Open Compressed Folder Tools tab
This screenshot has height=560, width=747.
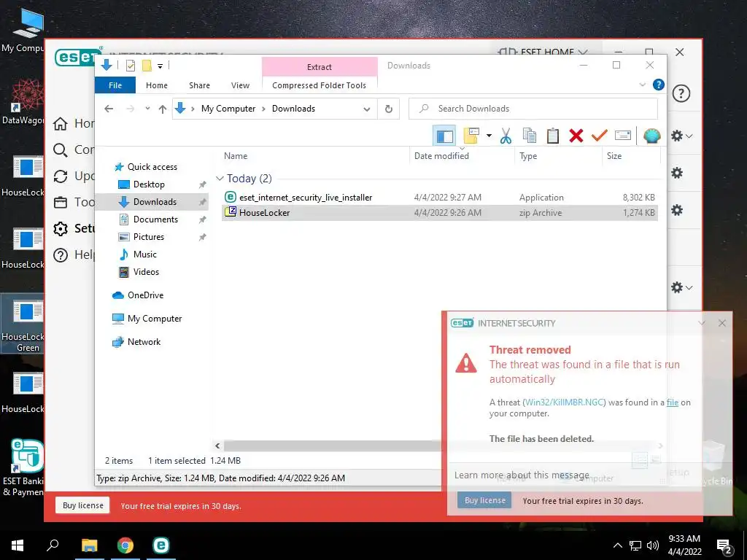[x=320, y=85]
